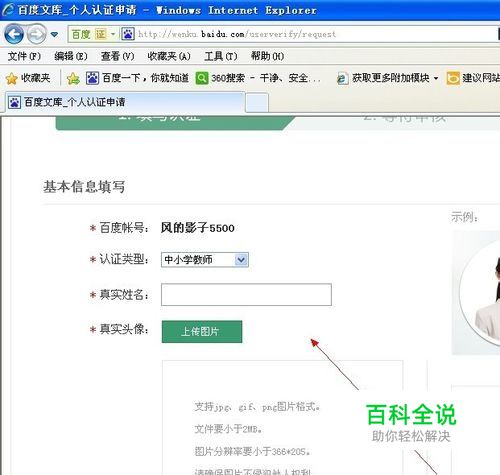500x475 pixels.
Task: Expand the 获取更多附加模块 dropdown arrow
Action: (436, 79)
